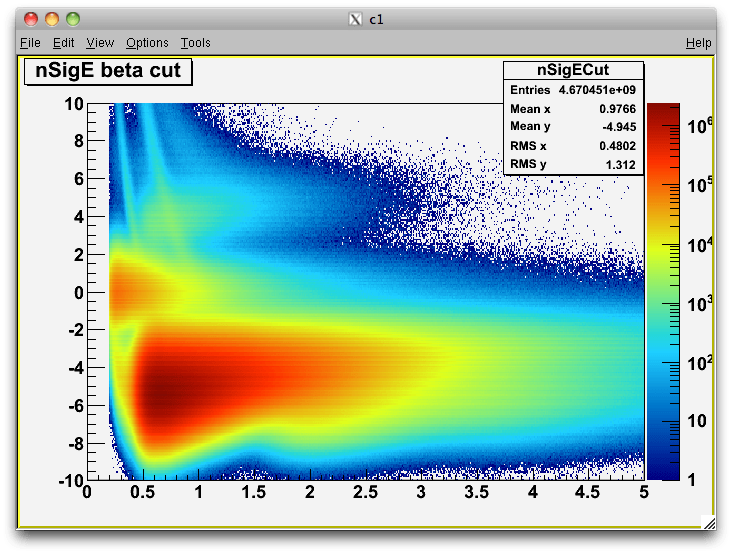Click the red close window button
Viewport: 732px width, 554px height.
click(31, 19)
